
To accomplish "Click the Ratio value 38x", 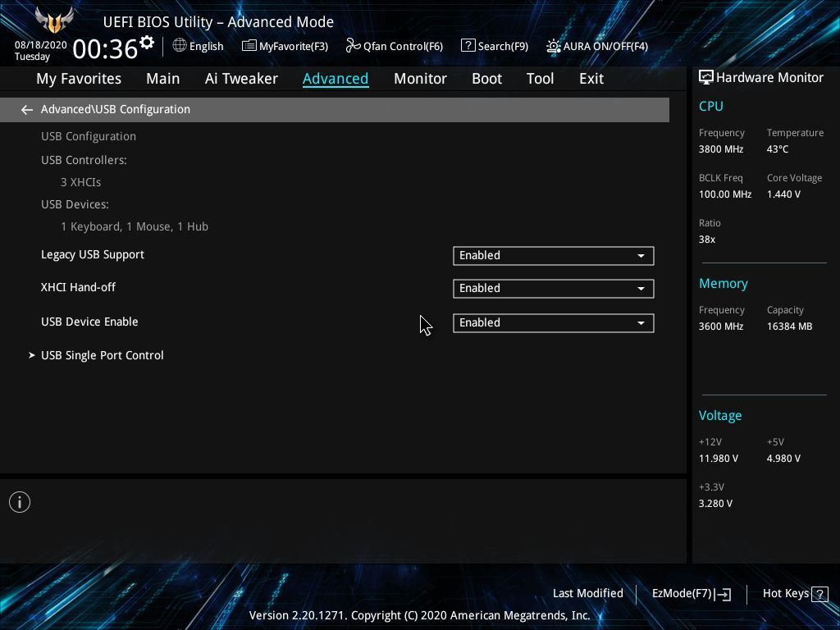I will (707, 239).
